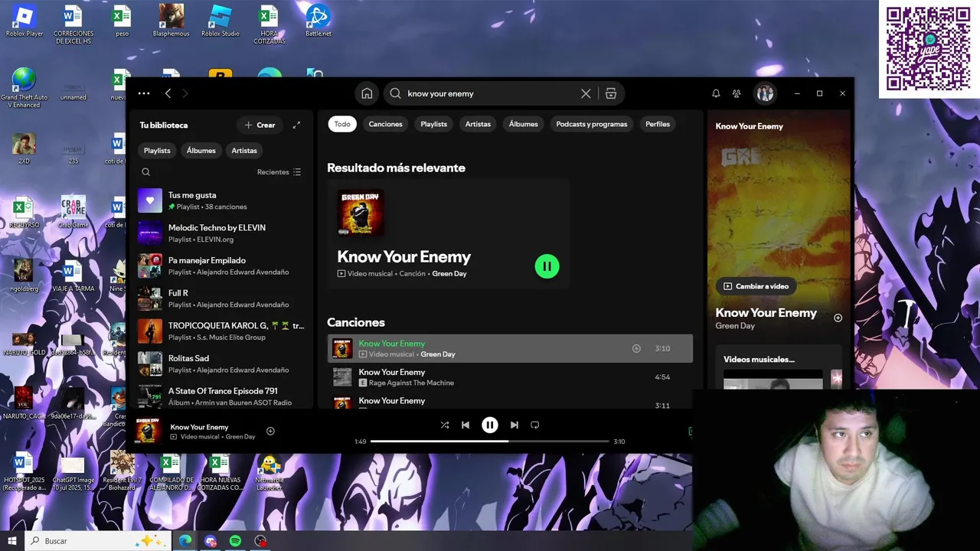
Task: Open Green Day link in right panel
Action: (x=735, y=326)
